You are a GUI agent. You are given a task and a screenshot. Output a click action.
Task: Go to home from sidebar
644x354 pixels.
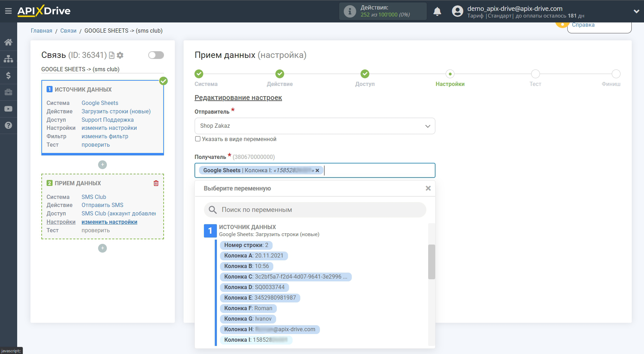(x=8, y=42)
